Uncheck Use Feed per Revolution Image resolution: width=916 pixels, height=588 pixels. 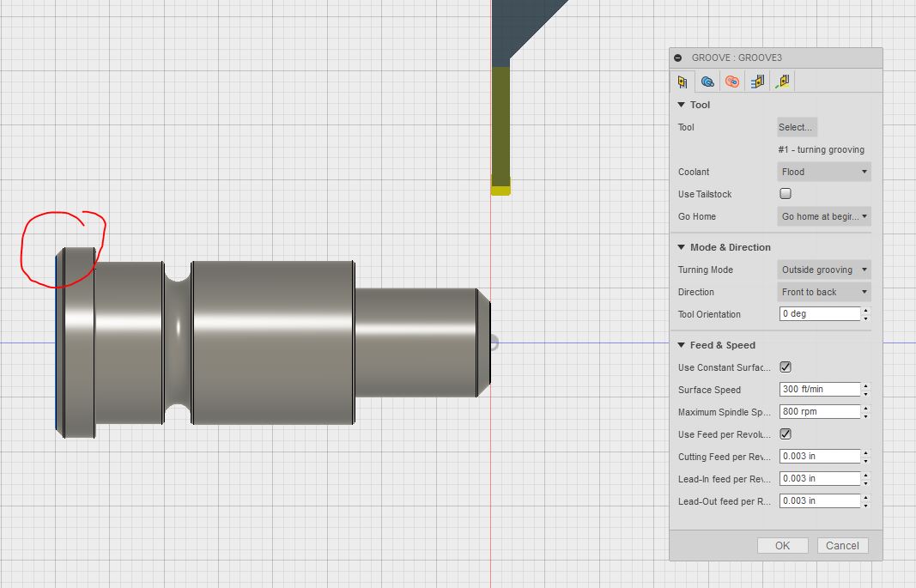click(785, 433)
